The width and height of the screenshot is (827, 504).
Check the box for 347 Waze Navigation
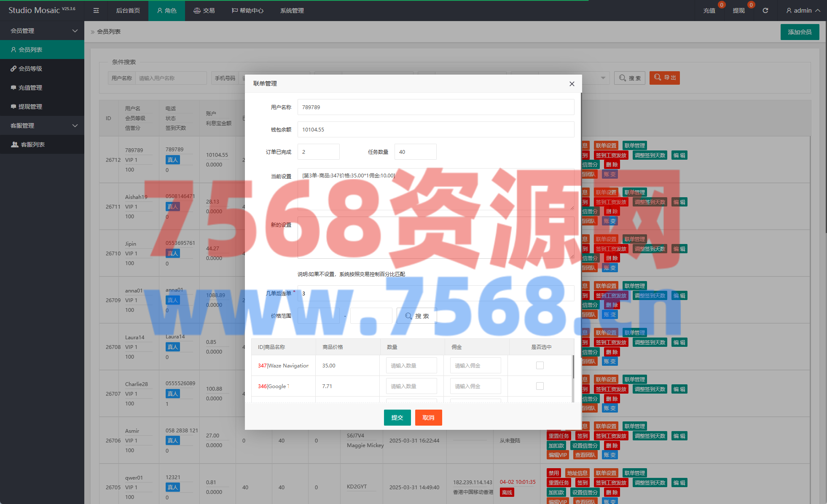click(x=540, y=365)
